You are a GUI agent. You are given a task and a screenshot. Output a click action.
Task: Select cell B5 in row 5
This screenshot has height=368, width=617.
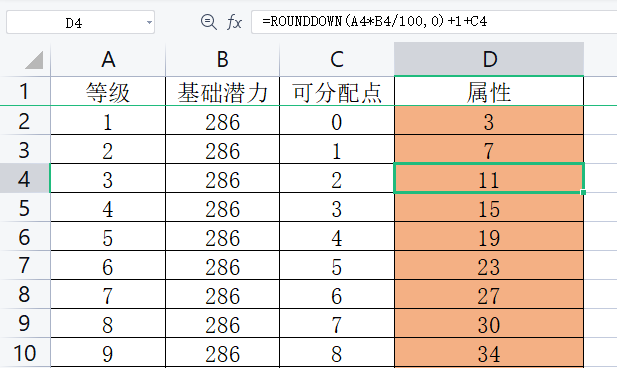tap(222, 207)
